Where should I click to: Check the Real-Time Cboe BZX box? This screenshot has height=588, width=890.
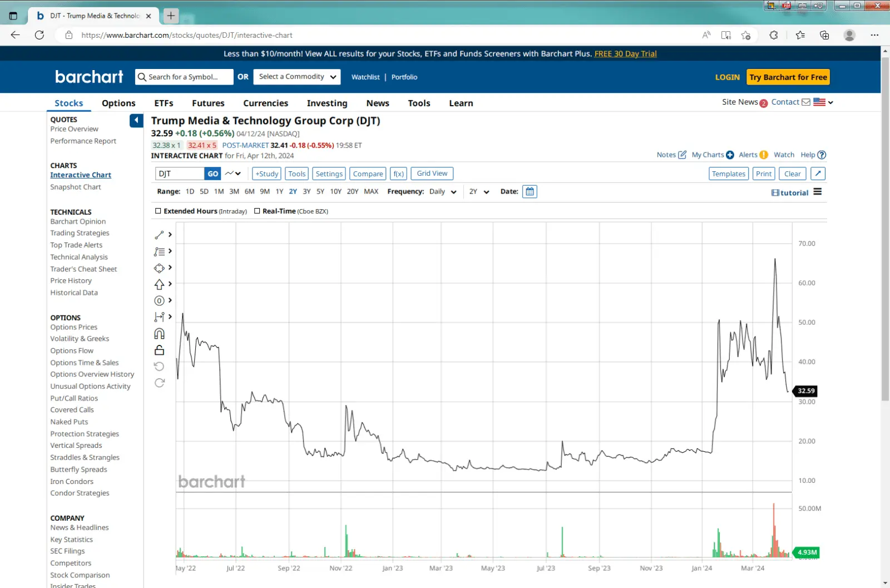[x=257, y=211]
